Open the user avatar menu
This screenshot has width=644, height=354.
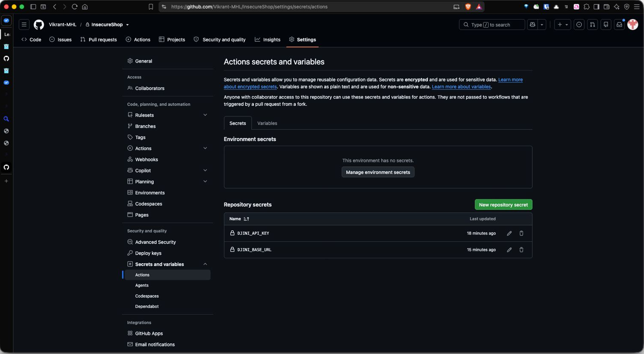coord(632,25)
